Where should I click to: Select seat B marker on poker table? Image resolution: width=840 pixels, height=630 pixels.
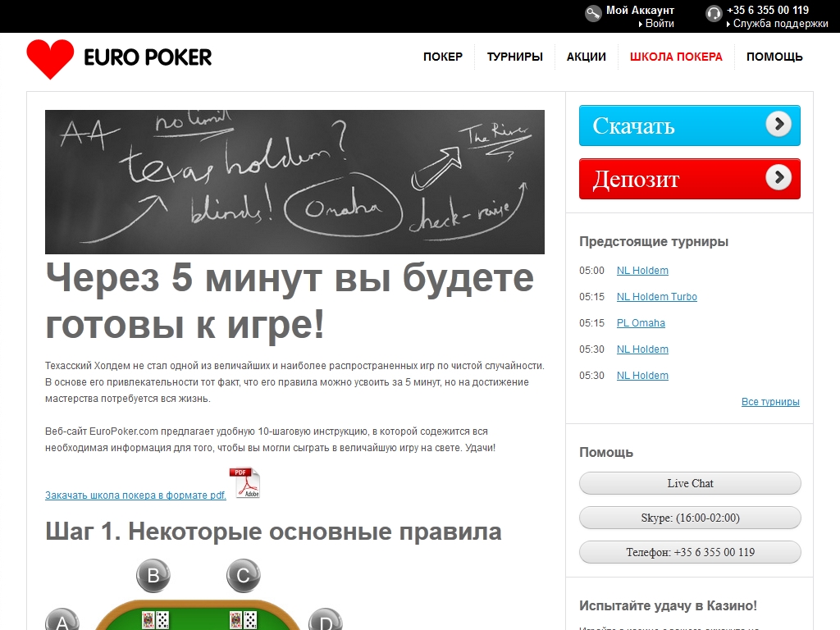(153, 576)
